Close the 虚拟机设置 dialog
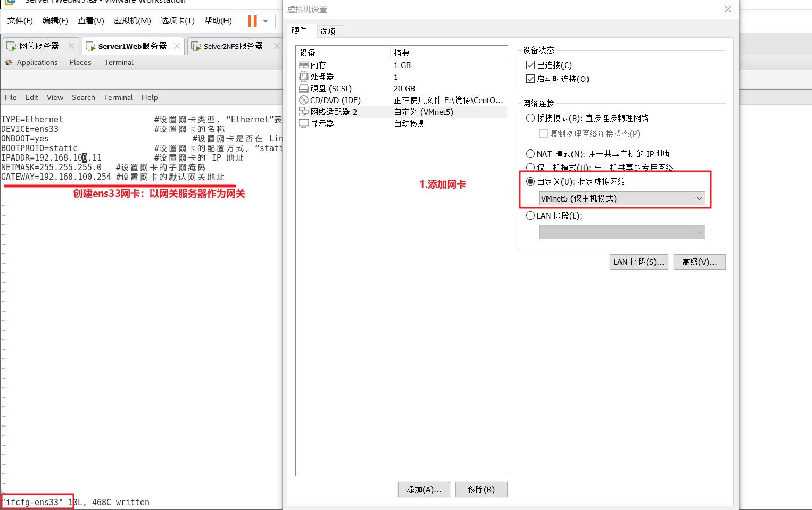 (728, 9)
